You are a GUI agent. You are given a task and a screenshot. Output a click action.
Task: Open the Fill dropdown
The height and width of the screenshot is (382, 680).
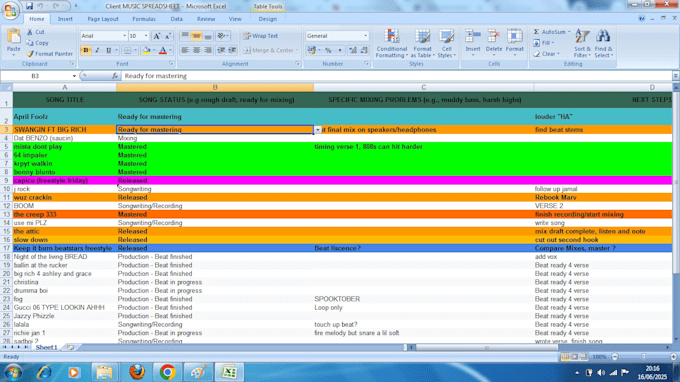[x=543, y=43]
